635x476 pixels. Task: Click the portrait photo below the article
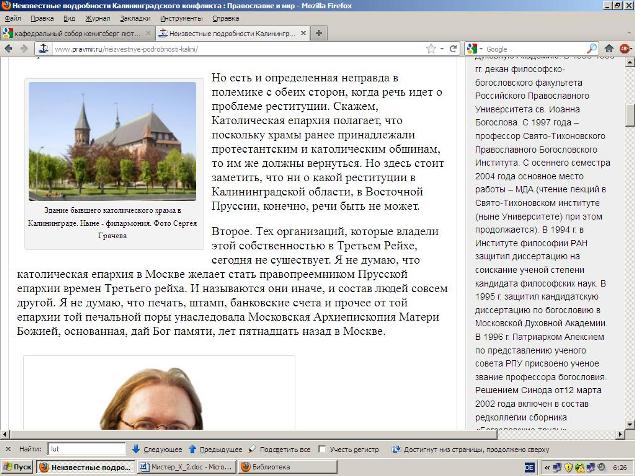tap(152, 399)
